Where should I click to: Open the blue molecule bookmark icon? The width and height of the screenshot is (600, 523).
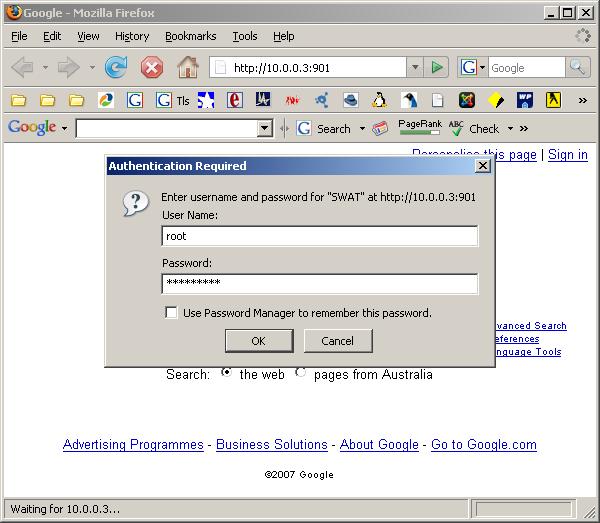point(321,100)
